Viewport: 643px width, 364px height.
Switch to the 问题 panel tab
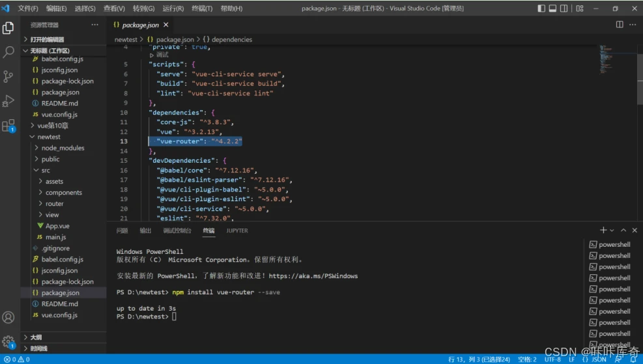(x=122, y=231)
